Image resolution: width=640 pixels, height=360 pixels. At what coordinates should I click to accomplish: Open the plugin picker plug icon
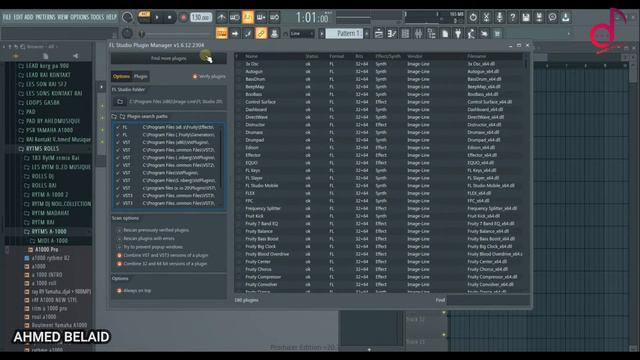click(458, 33)
